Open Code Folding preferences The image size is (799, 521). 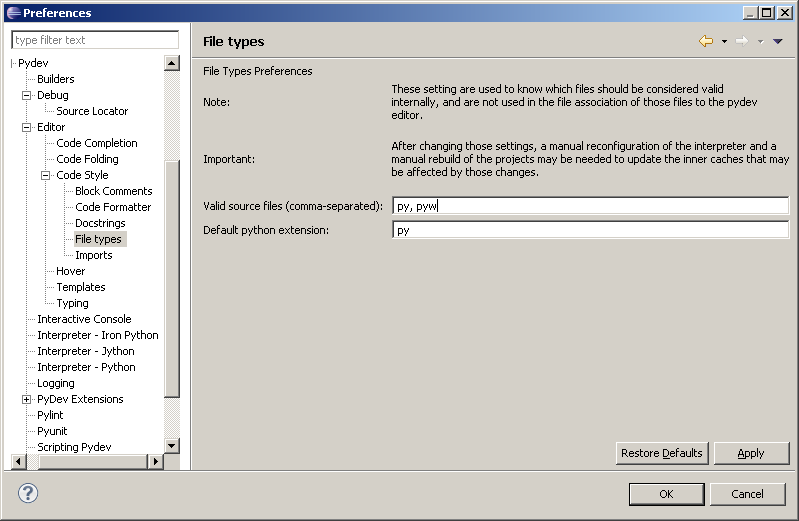click(x=87, y=159)
